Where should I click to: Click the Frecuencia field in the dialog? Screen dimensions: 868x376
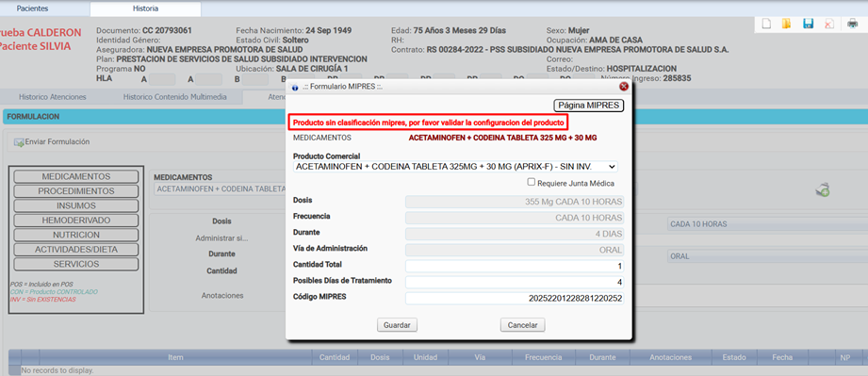point(515,218)
